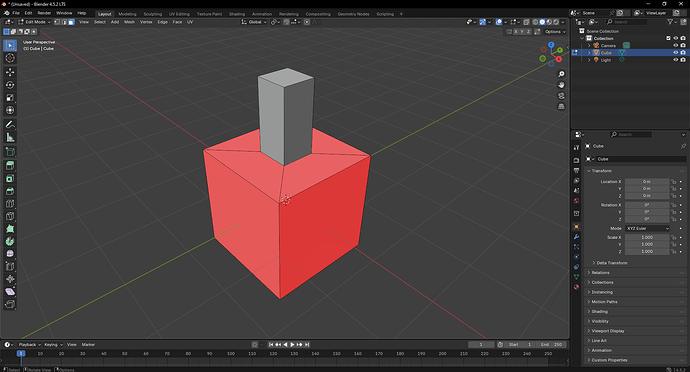Choose the Spin tool
This screenshot has height=372, width=690.
(10, 241)
